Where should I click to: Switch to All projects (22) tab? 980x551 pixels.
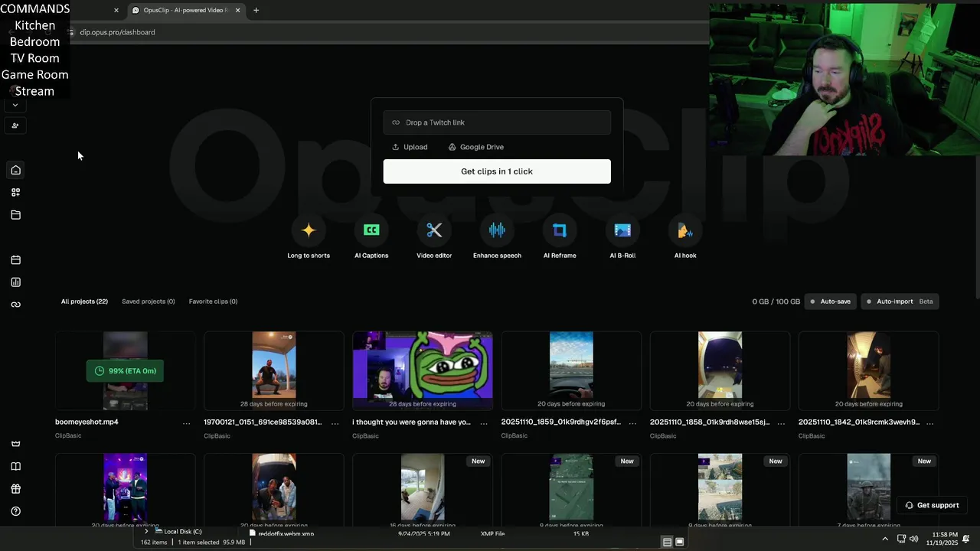[84, 302]
